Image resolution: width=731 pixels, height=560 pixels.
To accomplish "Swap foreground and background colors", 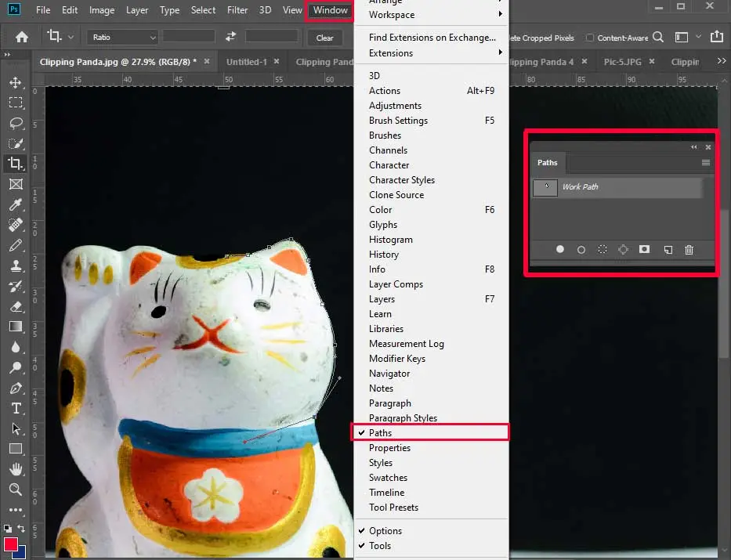I will point(21,529).
